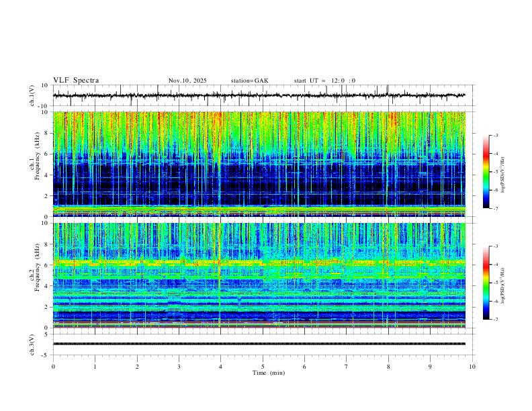Click the "-7" value on ch.2 color bar
This screenshot has height=411, width=532.
tap(496, 320)
